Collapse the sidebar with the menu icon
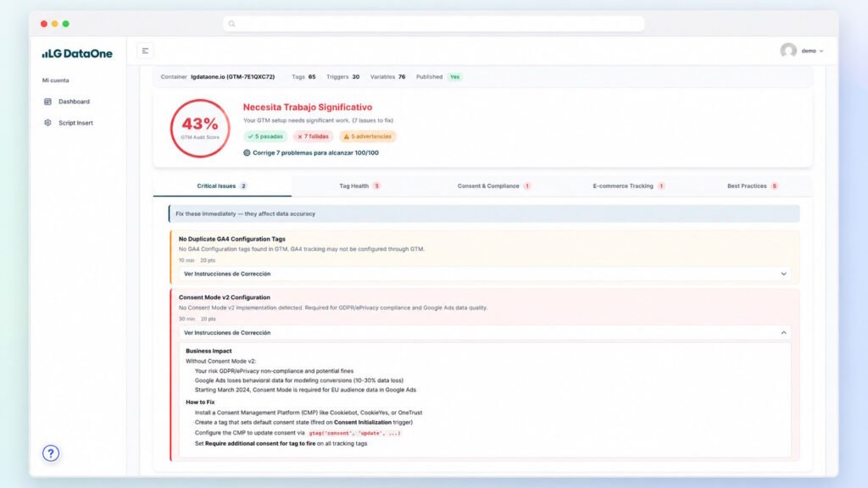The width and height of the screenshot is (868, 488). pyautogui.click(x=145, y=51)
